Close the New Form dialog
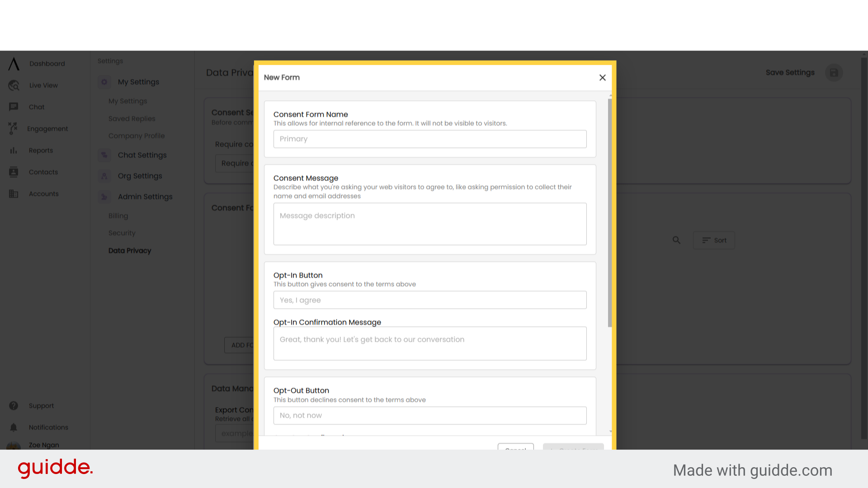This screenshot has width=868, height=488. [602, 78]
